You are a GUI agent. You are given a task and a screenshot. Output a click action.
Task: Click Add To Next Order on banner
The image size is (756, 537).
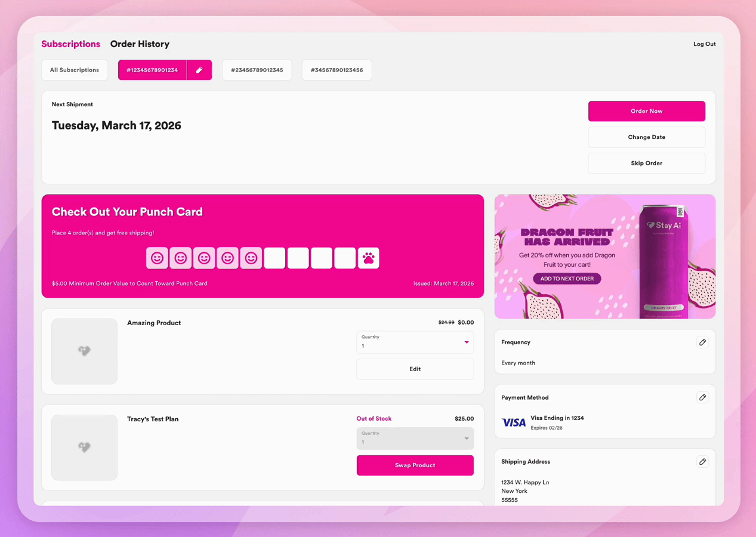click(x=567, y=279)
